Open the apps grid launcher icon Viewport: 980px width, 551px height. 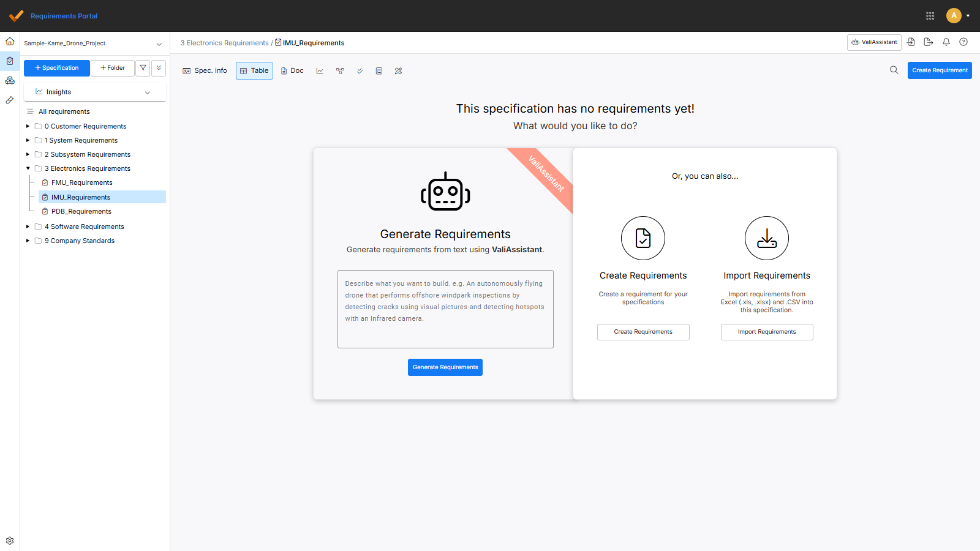[930, 16]
